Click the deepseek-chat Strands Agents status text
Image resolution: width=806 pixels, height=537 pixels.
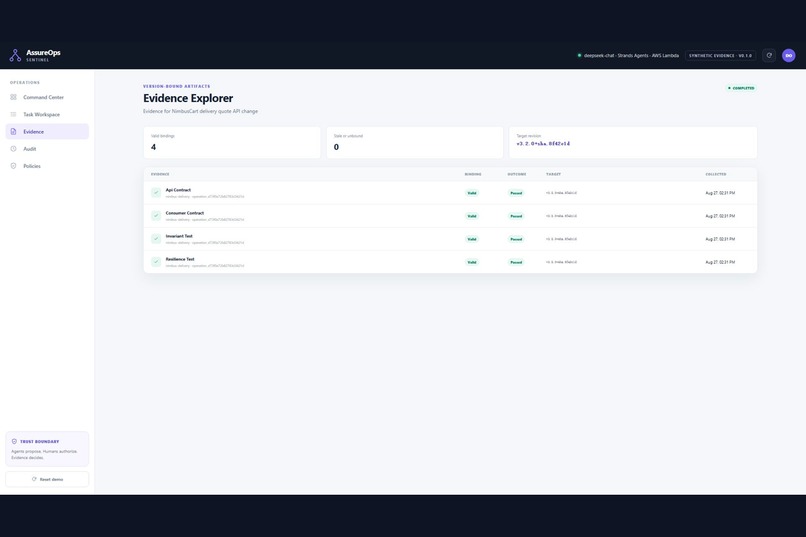[631, 55]
